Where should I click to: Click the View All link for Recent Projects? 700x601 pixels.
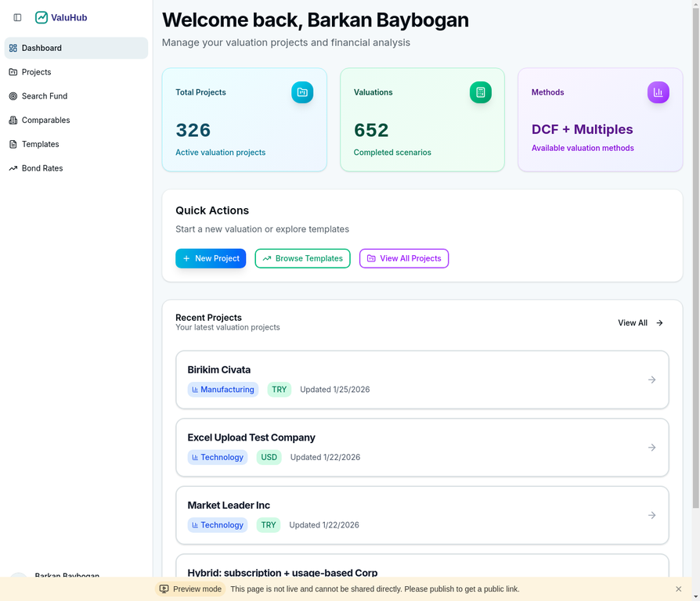[640, 322]
